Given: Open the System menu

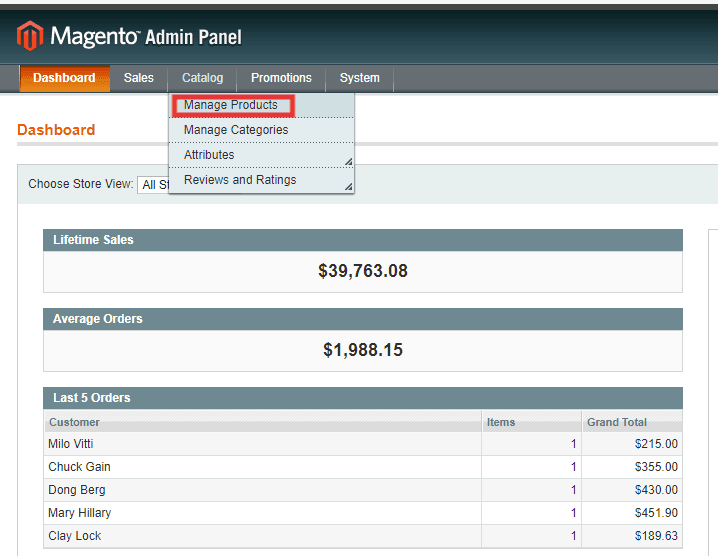Looking at the screenshot, I should point(359,78).
